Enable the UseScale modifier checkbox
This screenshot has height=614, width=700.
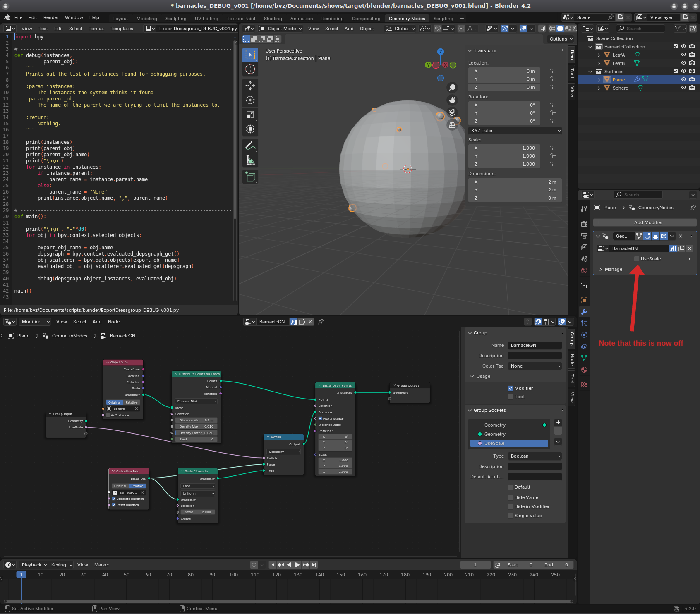pyautogui.click(x=637, y=259)
